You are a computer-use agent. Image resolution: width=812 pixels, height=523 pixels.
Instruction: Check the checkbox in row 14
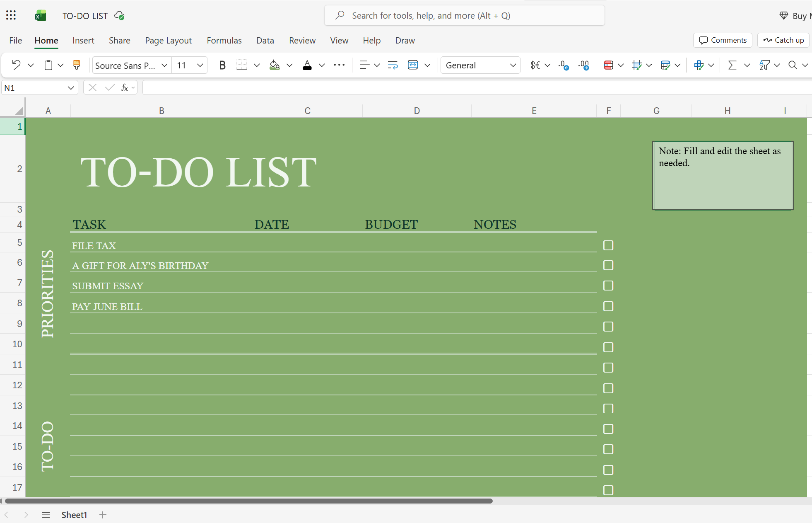coord(608,429)
